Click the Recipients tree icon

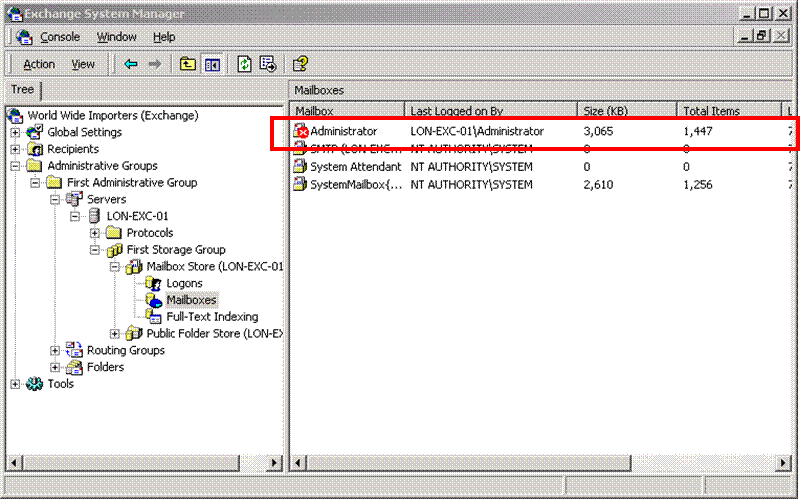tap(35, 149)
